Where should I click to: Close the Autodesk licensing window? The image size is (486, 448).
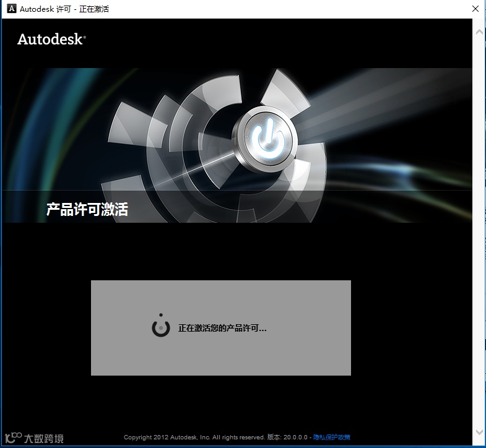tap(475, 9)
